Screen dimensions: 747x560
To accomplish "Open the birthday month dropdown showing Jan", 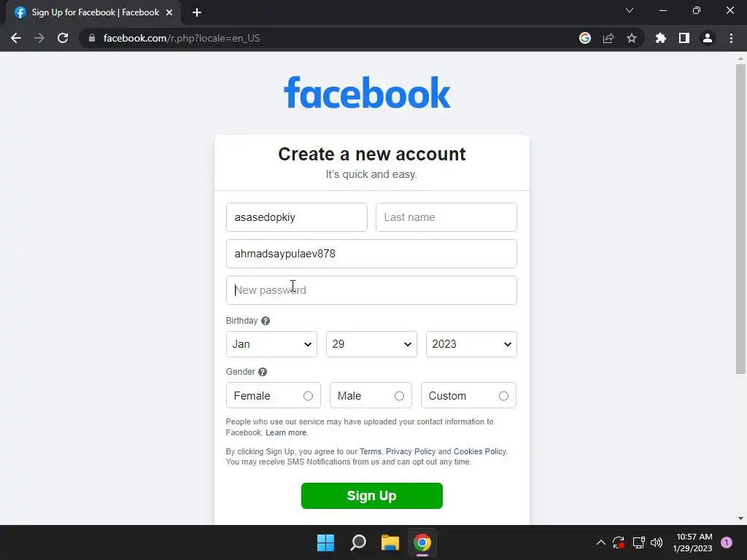I will point(271,344).
